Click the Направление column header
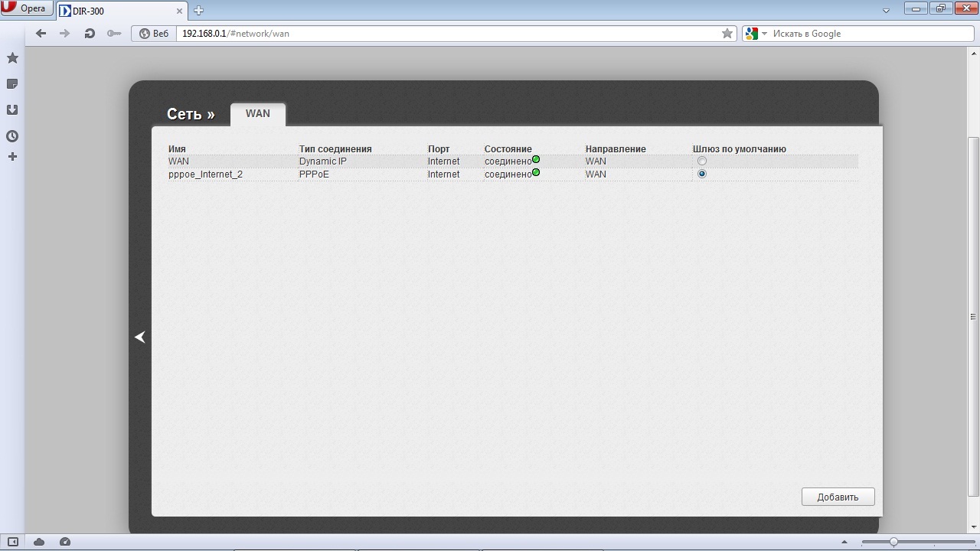Image resolution: width=980 pixels, height=551 pixels. [616, 149]
